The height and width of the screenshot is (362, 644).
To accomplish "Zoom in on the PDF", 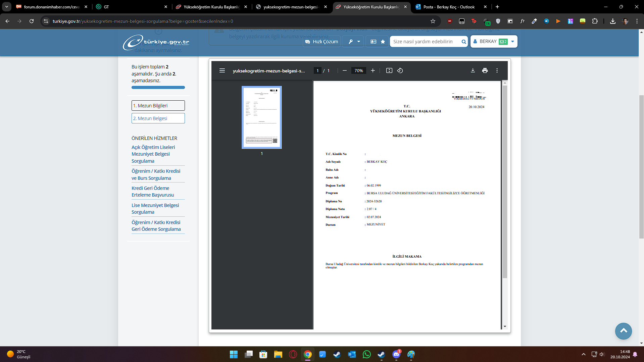I will (373, 70).
